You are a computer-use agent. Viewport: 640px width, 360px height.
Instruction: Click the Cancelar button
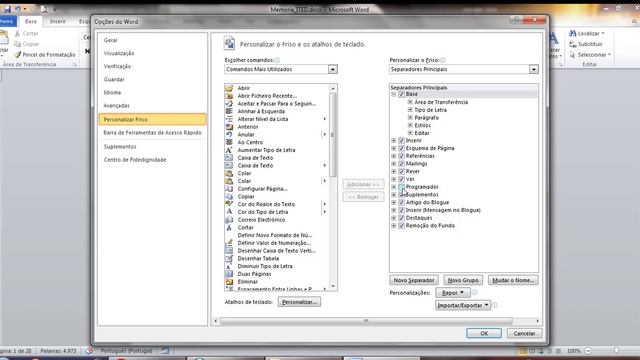coord(524,333)
